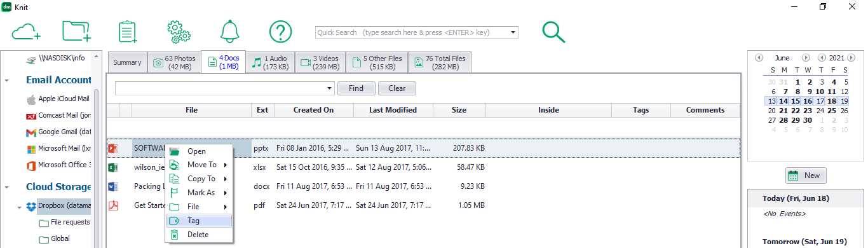This screenshot has width=868, height=248.
Task: Select June 18 in the calendar
Action: pyautogui.click(x=832, y=100)
